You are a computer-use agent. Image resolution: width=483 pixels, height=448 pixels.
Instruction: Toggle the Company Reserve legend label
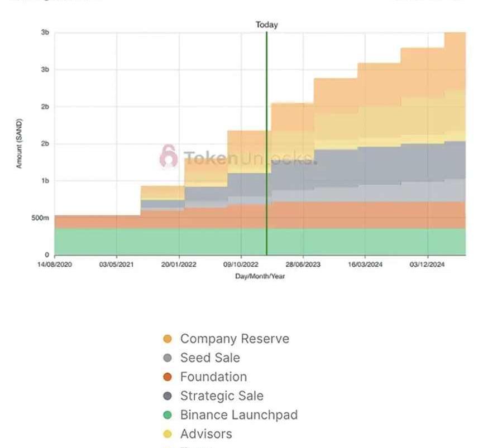pyautogui.click(x=235, y=339)
